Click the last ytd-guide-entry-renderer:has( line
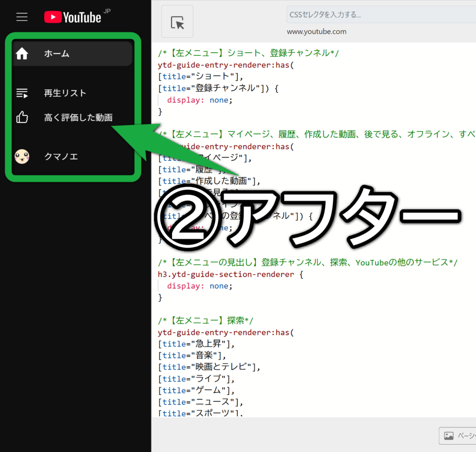Screen dimensions: 476x452 [x=226, y=333]
